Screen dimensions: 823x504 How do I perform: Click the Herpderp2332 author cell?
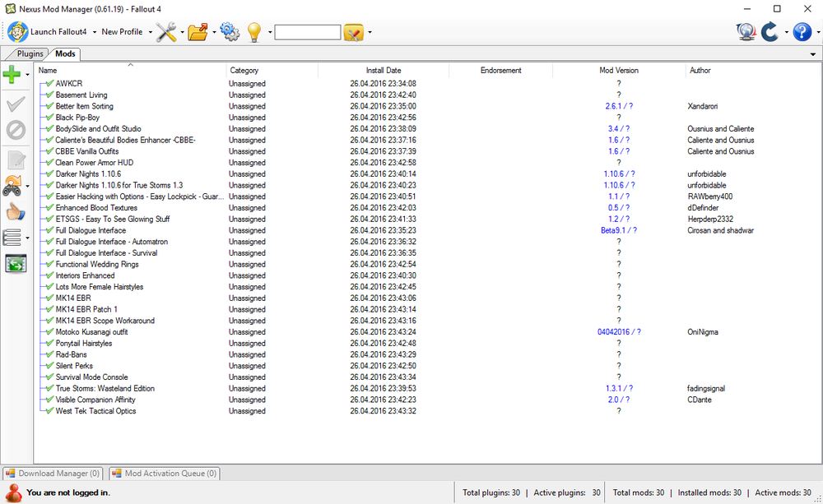(x=710, y=220)
